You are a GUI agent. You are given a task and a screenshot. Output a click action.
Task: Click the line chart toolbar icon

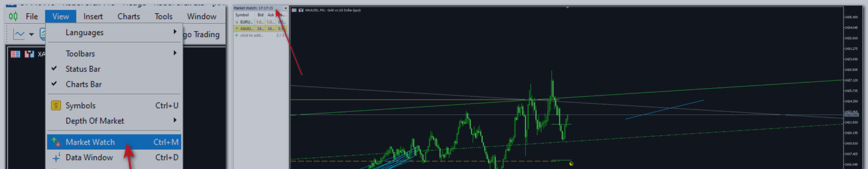click(19, 34)
